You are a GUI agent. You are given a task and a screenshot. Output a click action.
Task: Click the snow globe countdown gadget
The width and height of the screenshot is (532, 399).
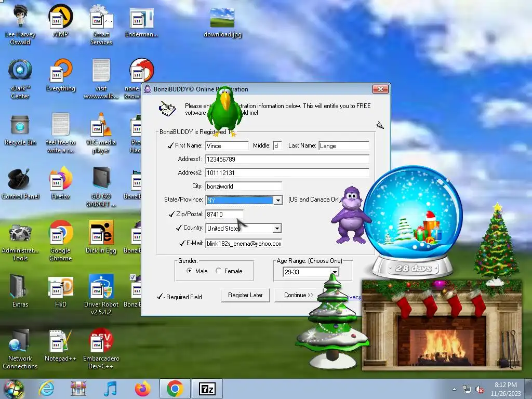(413, 222)
